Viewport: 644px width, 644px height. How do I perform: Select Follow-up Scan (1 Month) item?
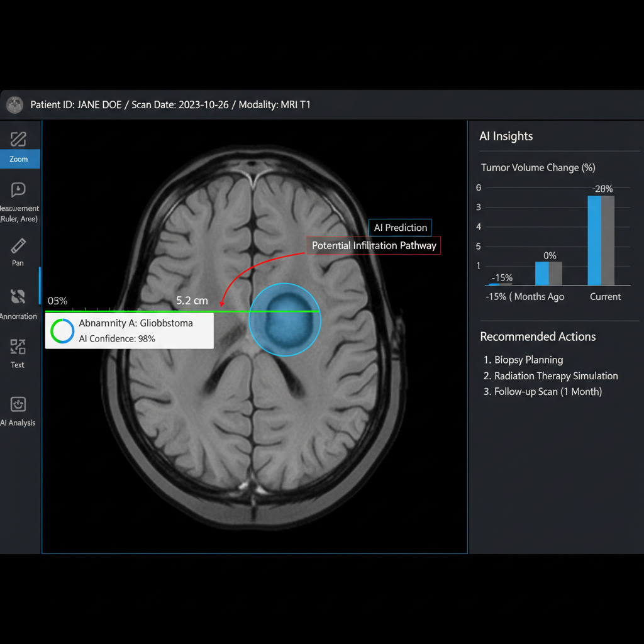(543, 391)
